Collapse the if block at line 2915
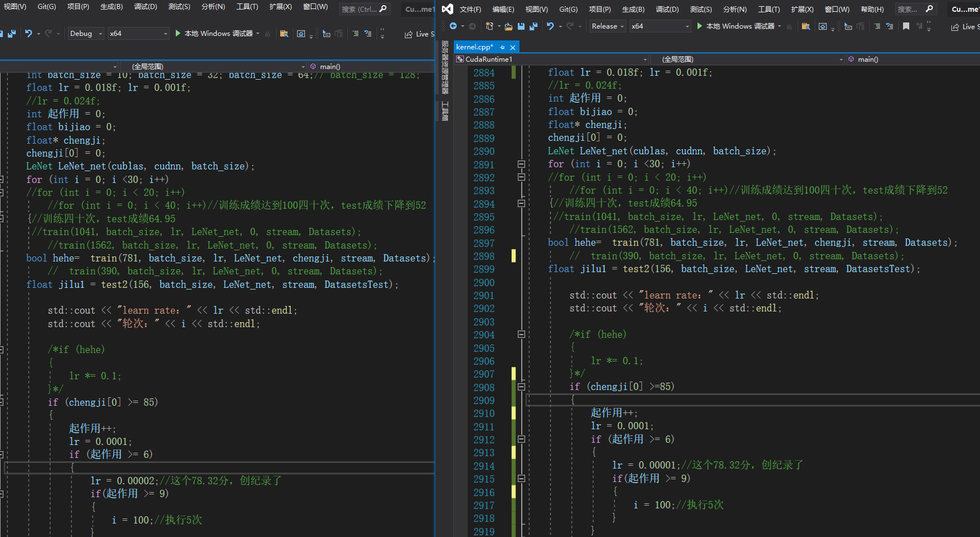Viewport: 980px width, 537px height. [521, 479]
